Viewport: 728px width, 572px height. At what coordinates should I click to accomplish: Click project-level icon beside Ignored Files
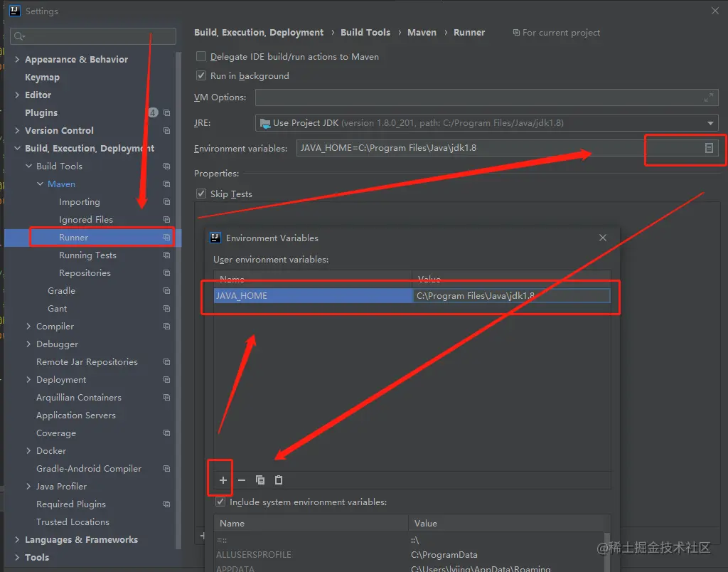[166, 220]
